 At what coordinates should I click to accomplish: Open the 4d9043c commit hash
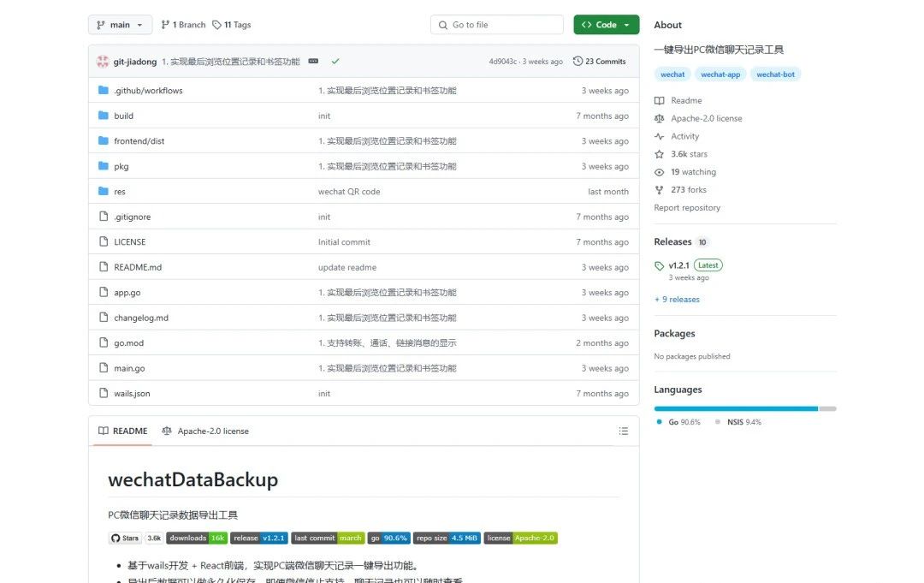tap(503, 62)
